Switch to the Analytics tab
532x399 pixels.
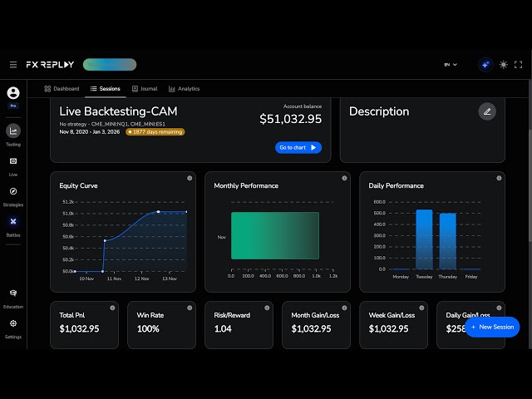click(184, 89)
